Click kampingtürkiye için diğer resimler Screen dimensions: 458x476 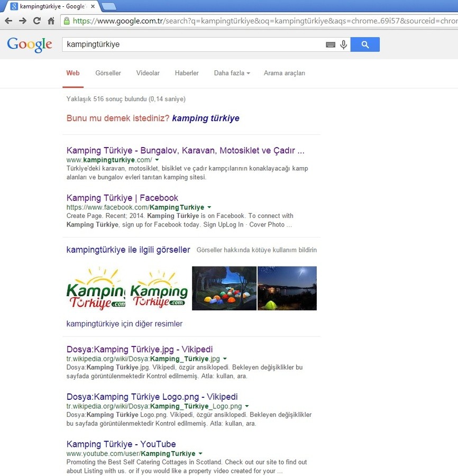coord(124,324)
